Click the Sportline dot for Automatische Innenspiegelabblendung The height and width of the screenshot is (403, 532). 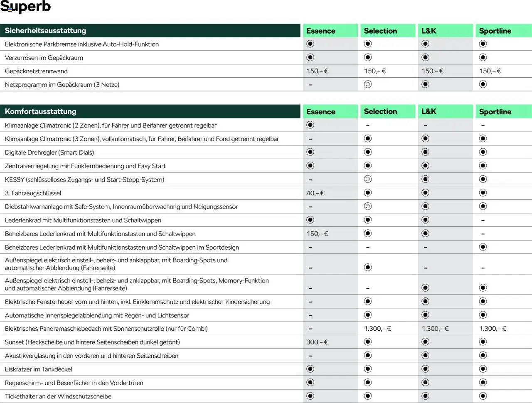(x=483, y=315)
